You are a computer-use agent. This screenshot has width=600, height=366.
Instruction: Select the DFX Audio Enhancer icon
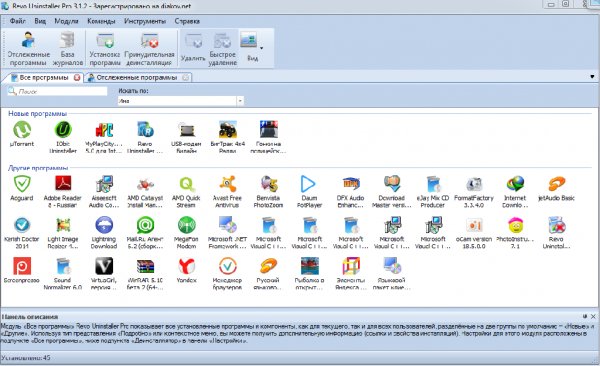[351, 185]
